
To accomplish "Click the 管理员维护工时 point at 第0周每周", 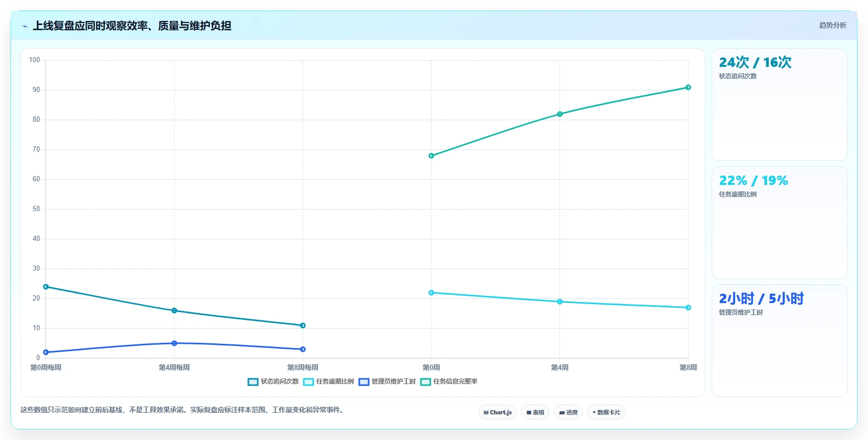I will click(x=46, y=352).
